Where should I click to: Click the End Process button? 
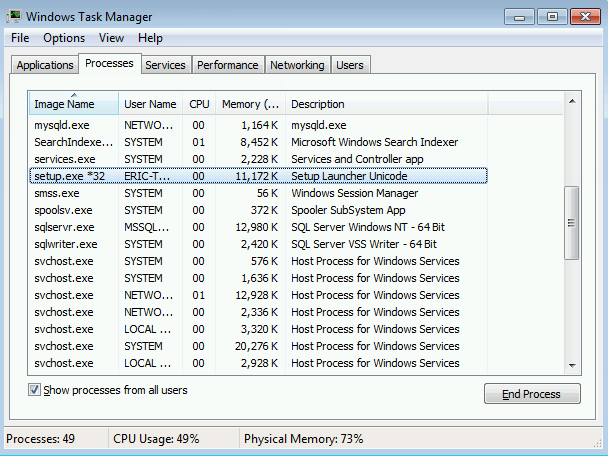pyautogui.click(x=532, y=394)
